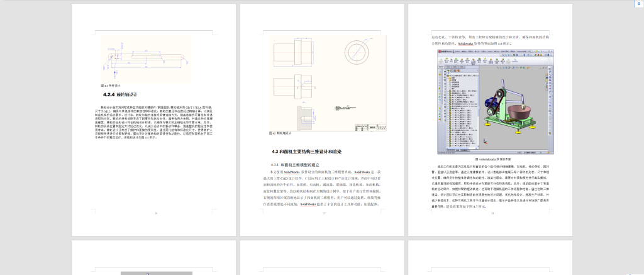Click the SolidWorks dough mixer screenshot figure

[x=496, y=102]
